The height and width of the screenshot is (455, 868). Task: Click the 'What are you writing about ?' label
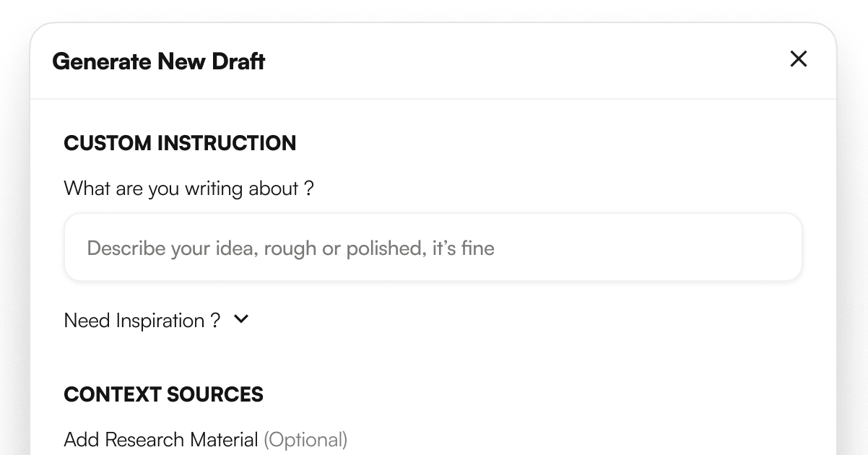188,188
